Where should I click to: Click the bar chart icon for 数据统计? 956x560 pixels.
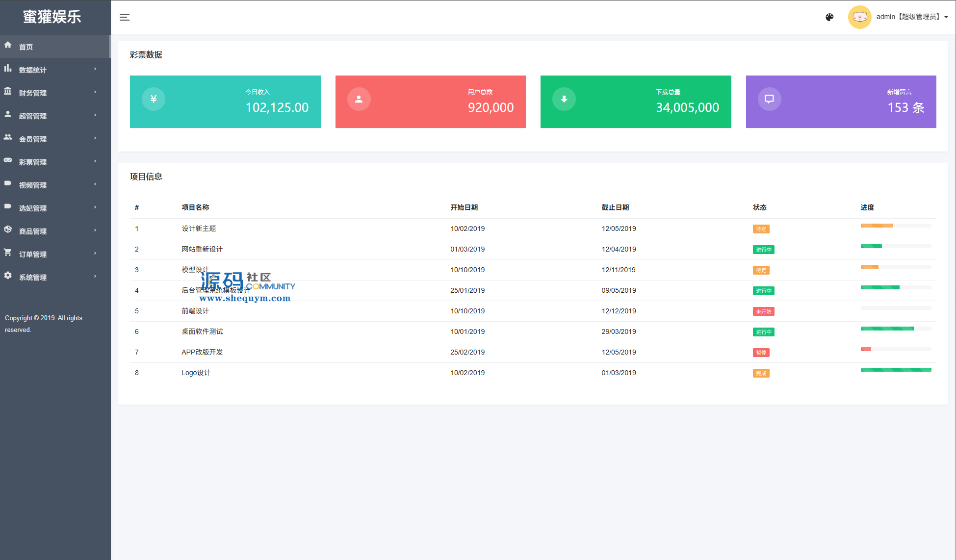(x=8, y=68)
